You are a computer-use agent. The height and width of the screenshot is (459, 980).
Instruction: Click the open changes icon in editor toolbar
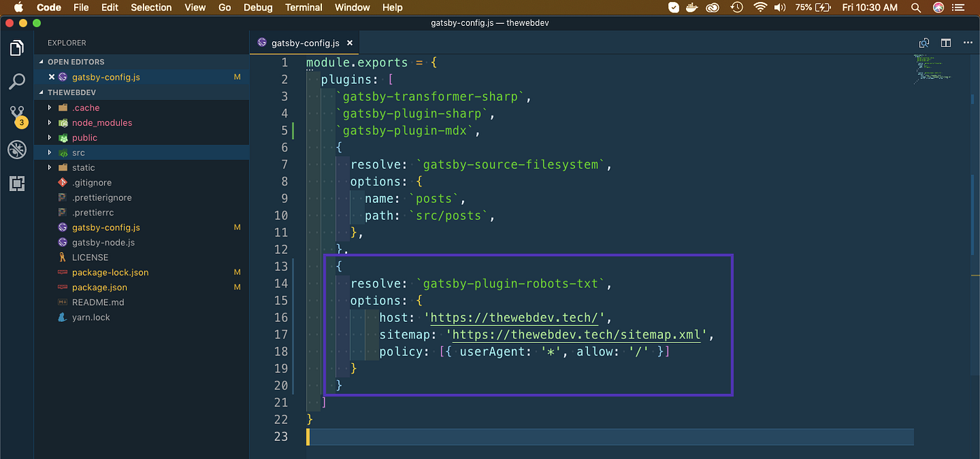click(x=924, y=43)
